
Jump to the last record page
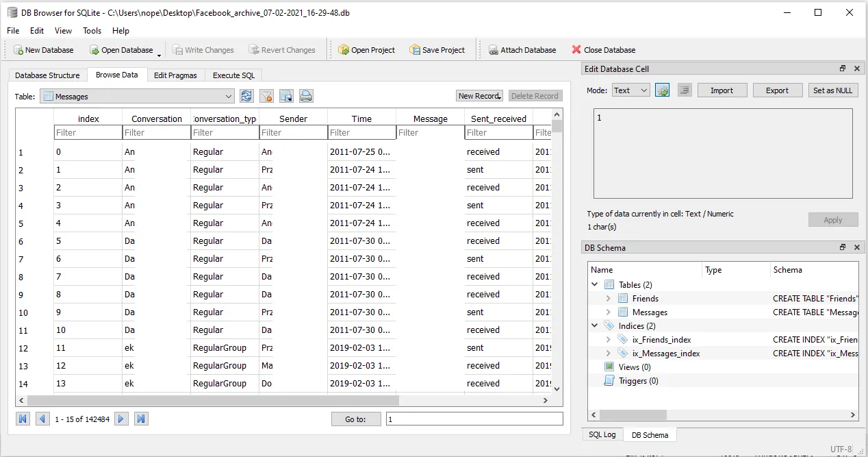pos(141,419)
